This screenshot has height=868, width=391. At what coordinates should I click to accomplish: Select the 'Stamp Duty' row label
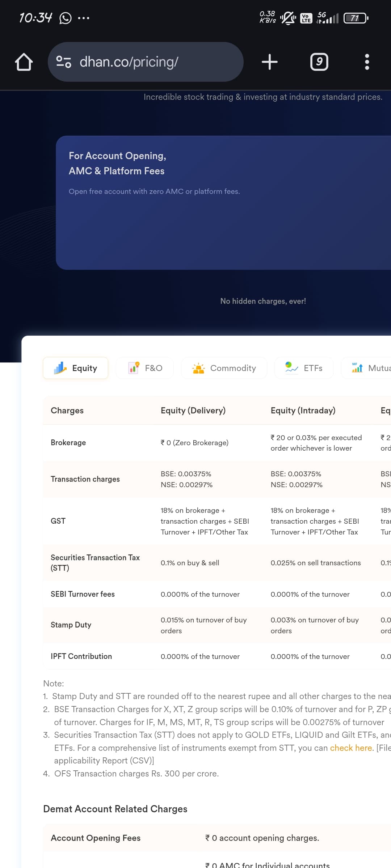coord(71,625)
